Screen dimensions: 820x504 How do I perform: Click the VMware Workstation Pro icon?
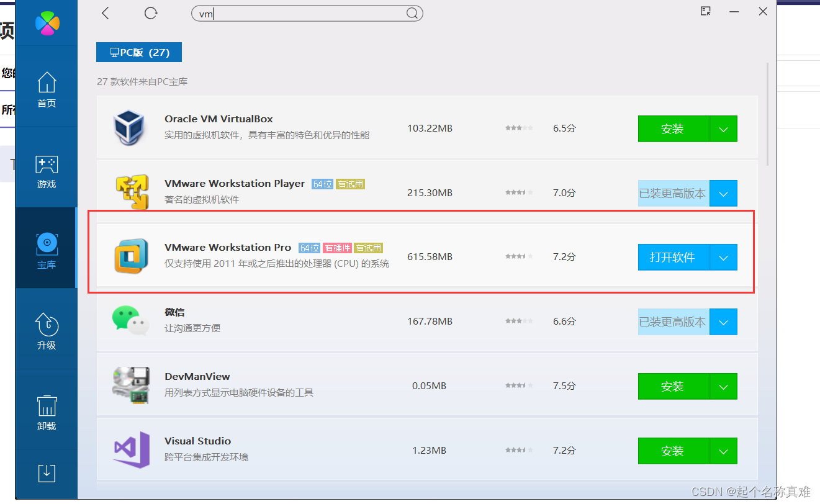point(131,256)
